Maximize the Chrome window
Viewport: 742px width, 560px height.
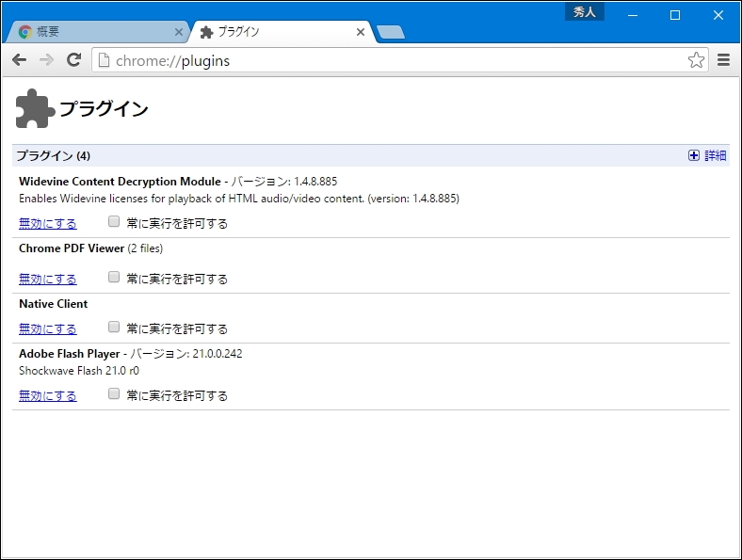[675, 15]
